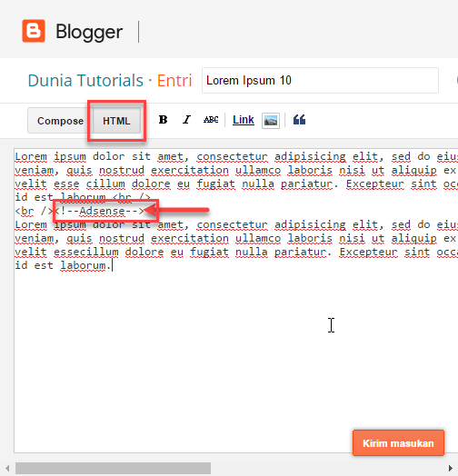Open the Dunia Tutorials blog link
458x476 pixels.
coord(85,81)
